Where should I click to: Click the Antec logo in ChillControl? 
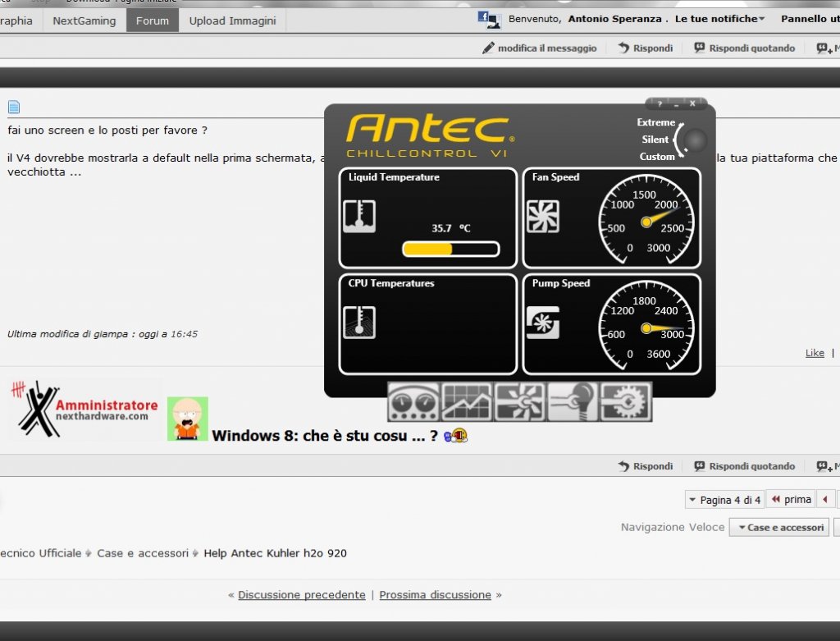(x=430, y=130)
